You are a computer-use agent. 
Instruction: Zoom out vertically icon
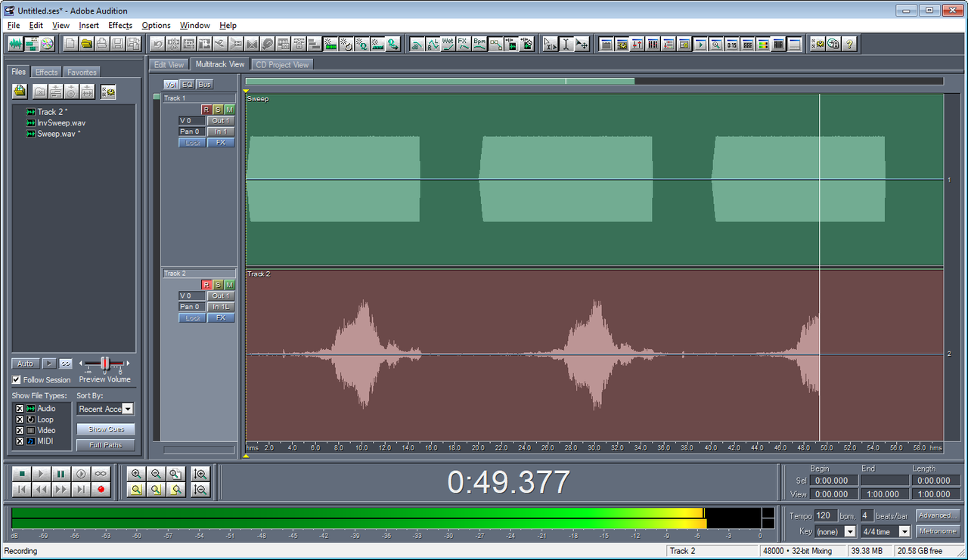[200, 490]
